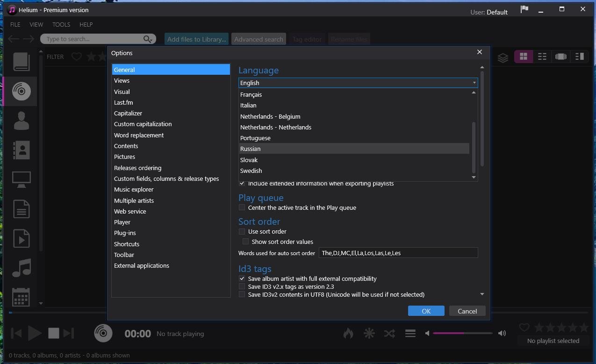The image size is (596, 364).
Task: Skip to previous track
Action: 16,333
